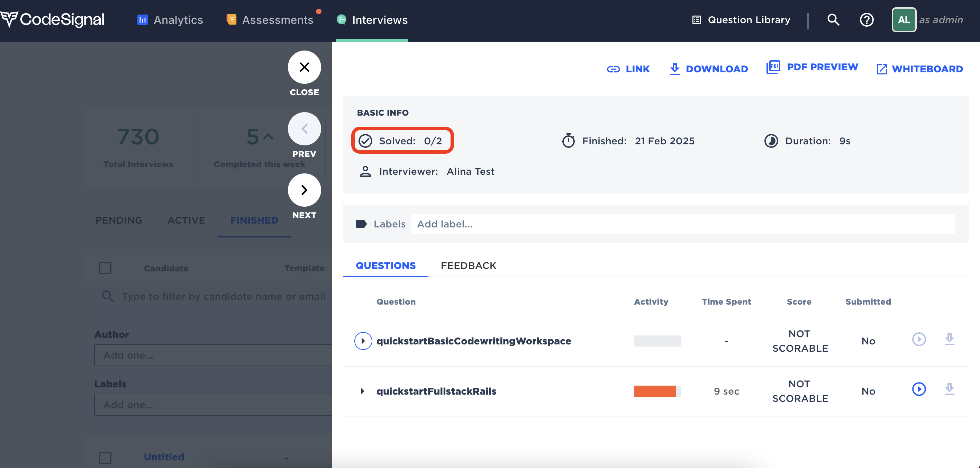Image resolution: width=980 pixels, height=468 pixels.
Task: Go to the next interview
Action: coord(305,190)
